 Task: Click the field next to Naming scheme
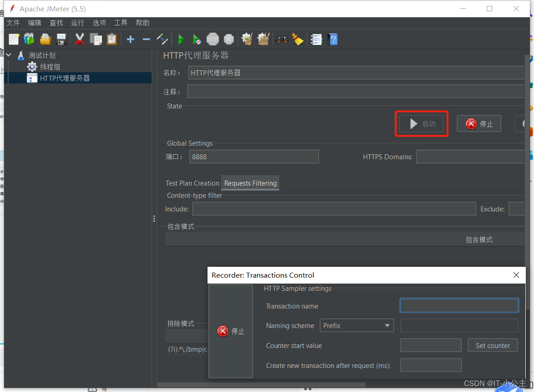point(460,325)
